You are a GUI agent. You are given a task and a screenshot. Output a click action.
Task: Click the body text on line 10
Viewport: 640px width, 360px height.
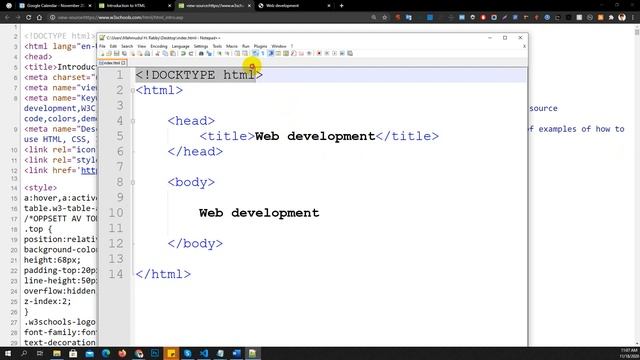(259, 213)
